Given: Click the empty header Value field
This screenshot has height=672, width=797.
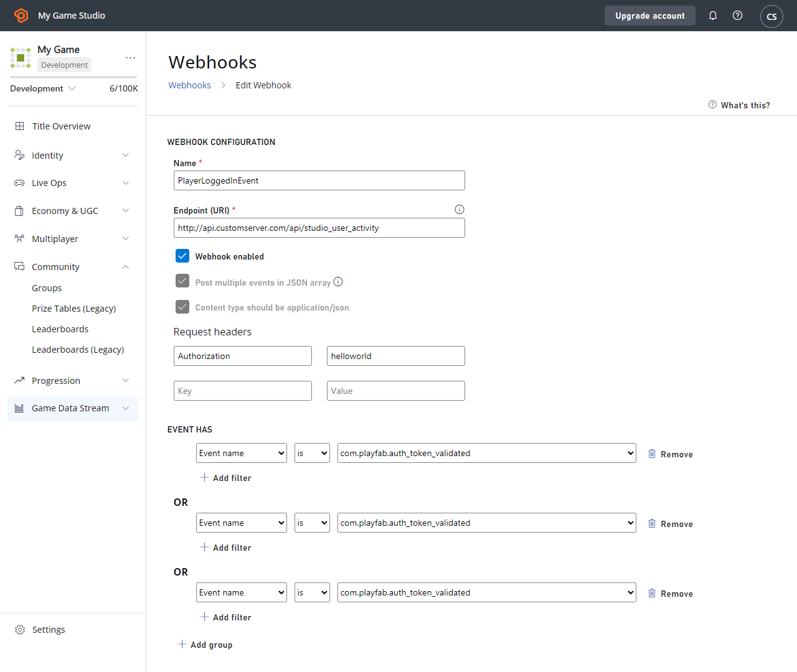Looking at the screenshot, I should [x=396, y=391].
